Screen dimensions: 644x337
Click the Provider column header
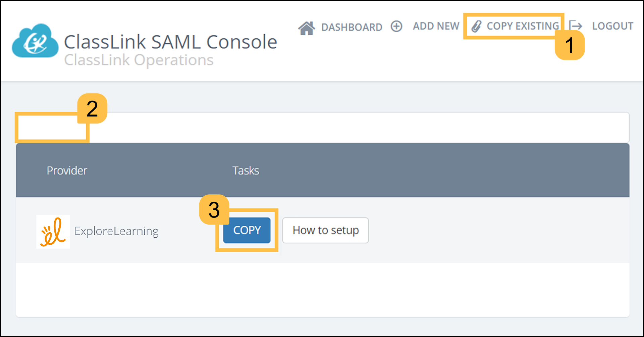click(x=67, y=171)
